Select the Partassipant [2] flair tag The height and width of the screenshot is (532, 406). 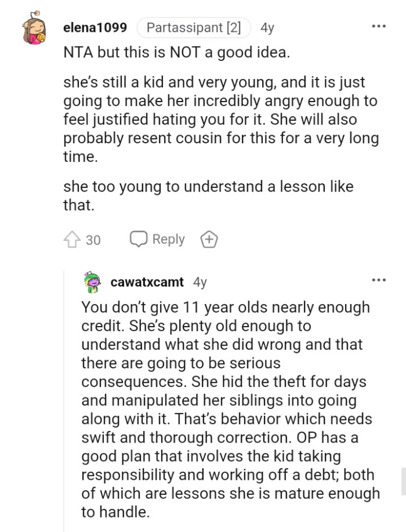[x=193, y=26]
